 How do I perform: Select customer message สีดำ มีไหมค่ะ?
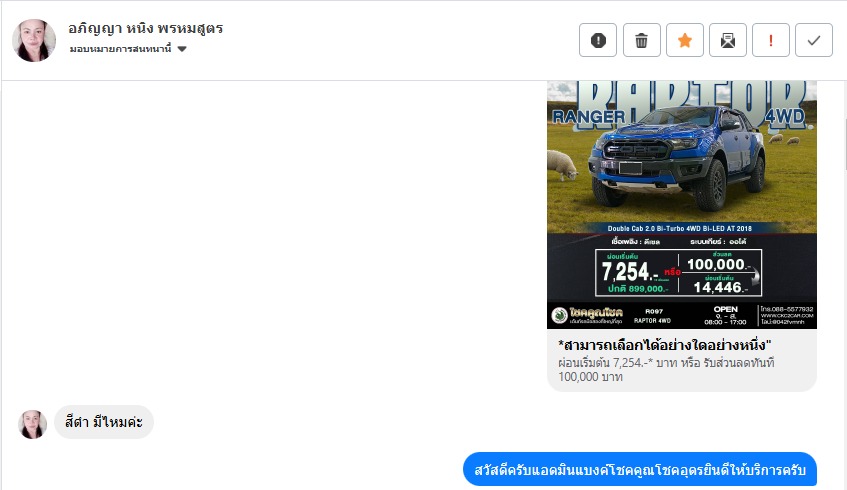point(104,422)
